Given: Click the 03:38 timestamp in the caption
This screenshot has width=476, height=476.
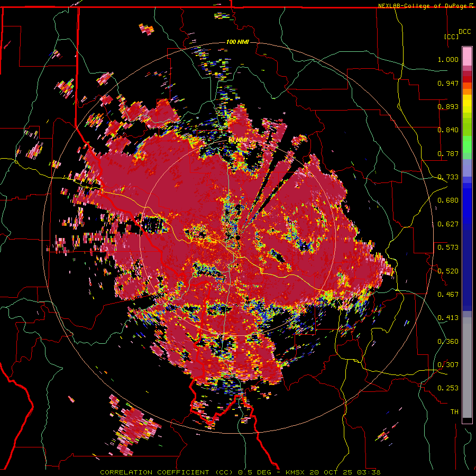Looking at the screenshot, I should 369,472.
